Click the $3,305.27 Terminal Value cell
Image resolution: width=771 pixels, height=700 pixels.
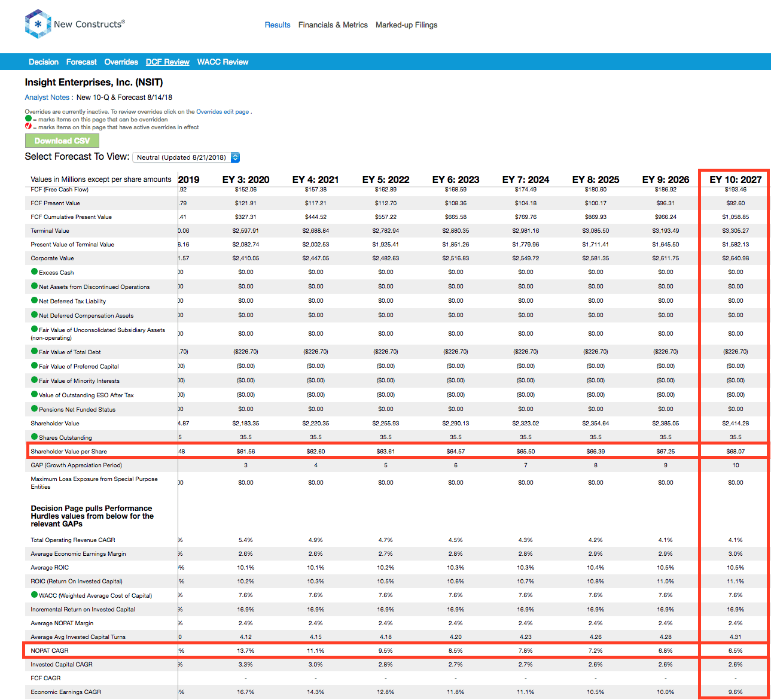click(x=736, y=231)
